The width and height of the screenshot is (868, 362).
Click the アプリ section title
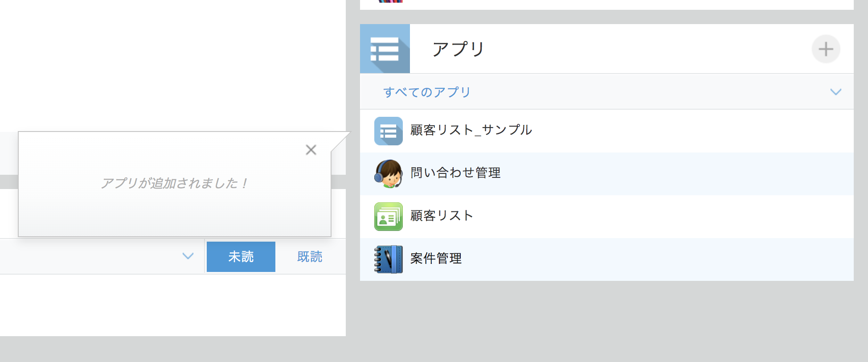tap(459, 49)
